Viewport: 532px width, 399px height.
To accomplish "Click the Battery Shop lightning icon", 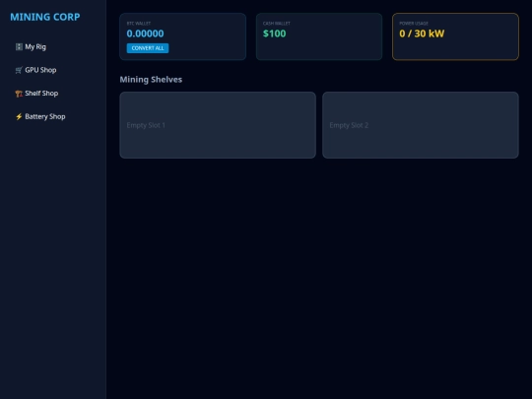I will pos(19,116).
